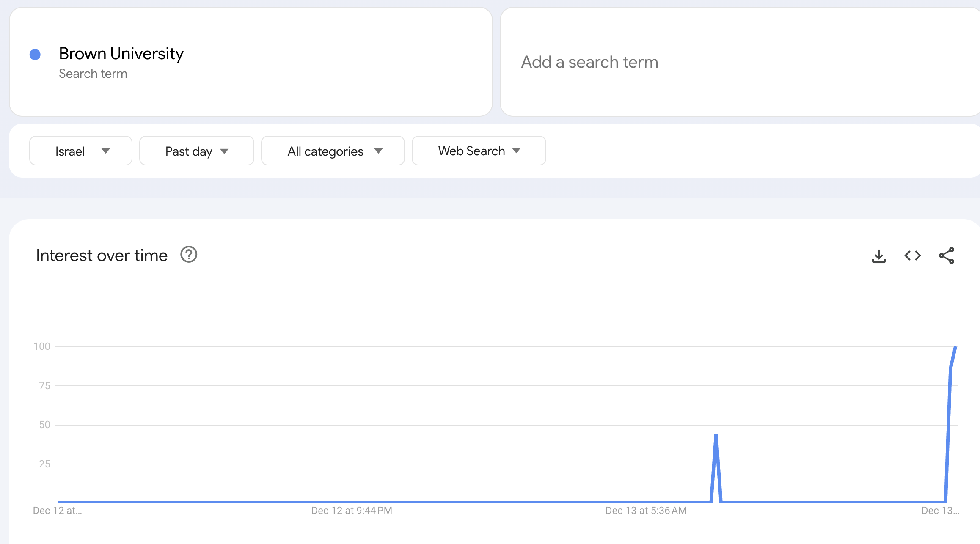Open the Interest over time help icon

(189, 255)
